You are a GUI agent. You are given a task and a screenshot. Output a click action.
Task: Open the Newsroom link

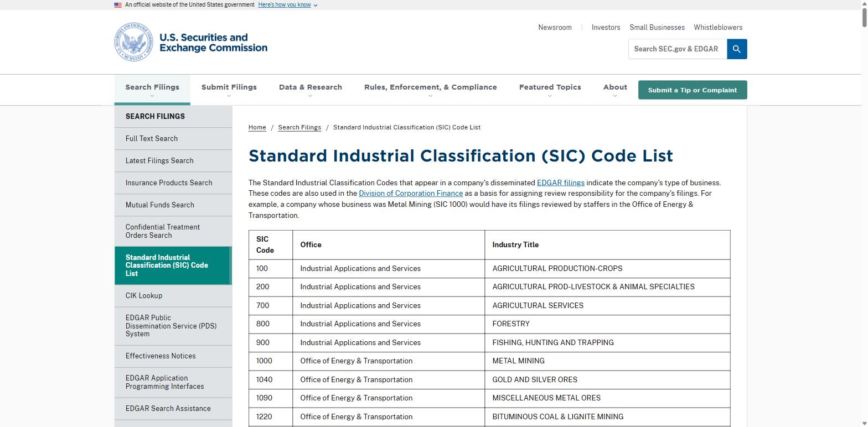(555, 28)
